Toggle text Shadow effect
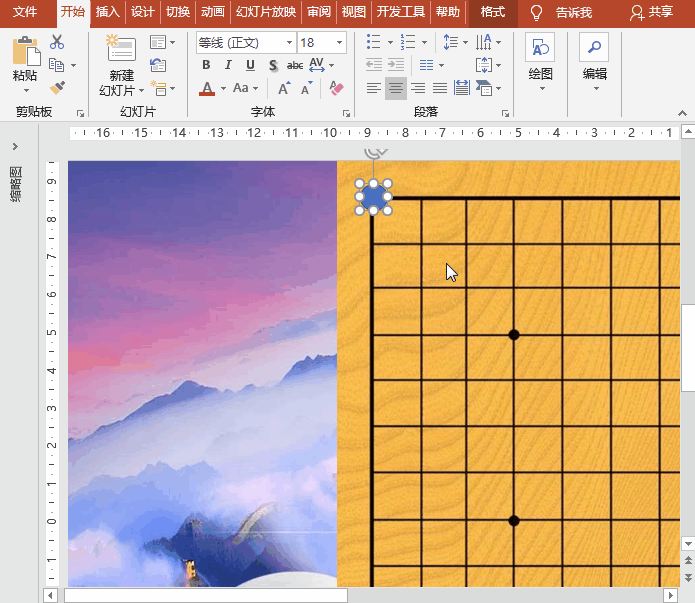The width and height of the screenshot is (695, 603). click(273, 66)
